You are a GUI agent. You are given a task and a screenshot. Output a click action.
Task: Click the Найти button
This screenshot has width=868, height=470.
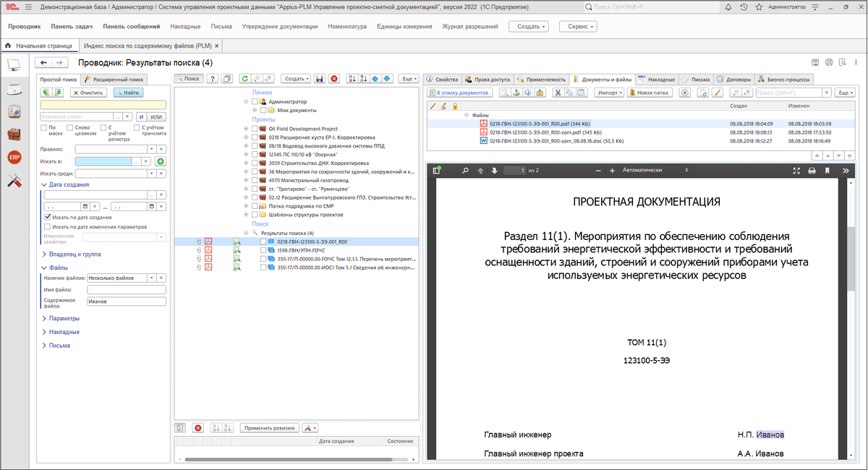(128, 93)
